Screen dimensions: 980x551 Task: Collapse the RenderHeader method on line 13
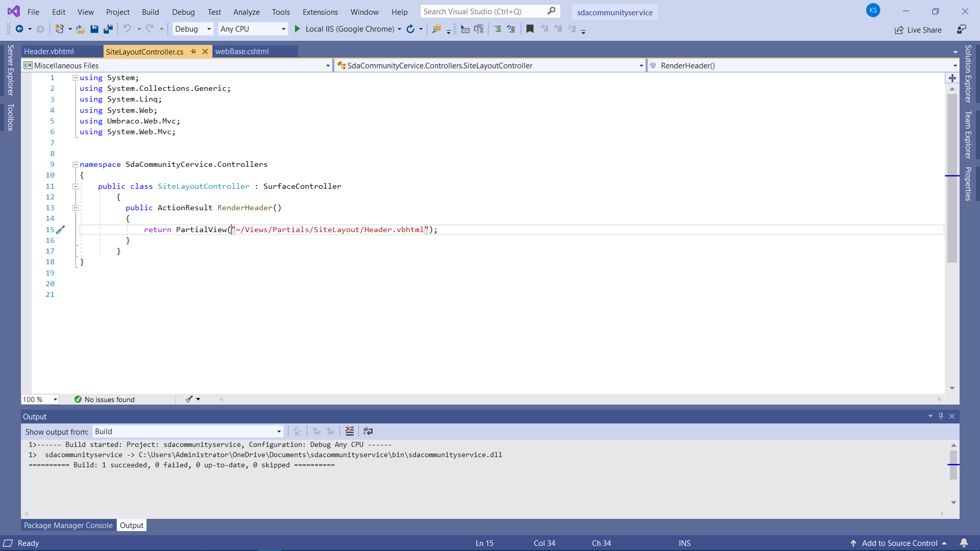coord(75,208)
